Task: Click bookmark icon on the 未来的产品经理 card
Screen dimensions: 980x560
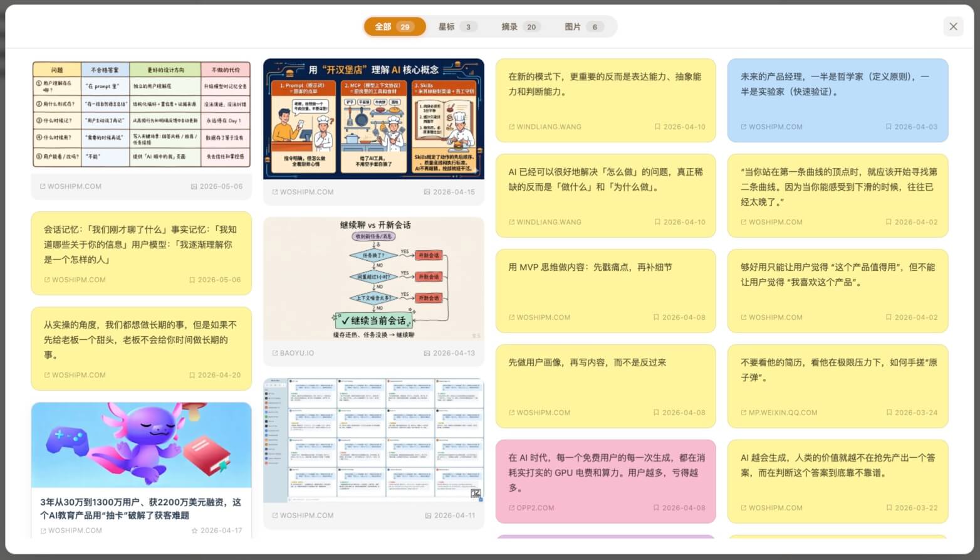Action: pyautogui.click(x=889, y=127)
